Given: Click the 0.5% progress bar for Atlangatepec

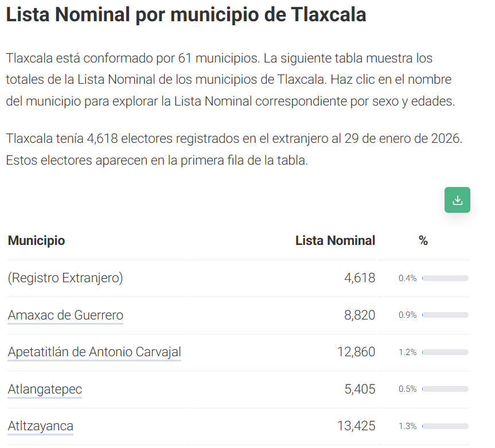Looking at the screenshot, I should (x=445, y=389).
